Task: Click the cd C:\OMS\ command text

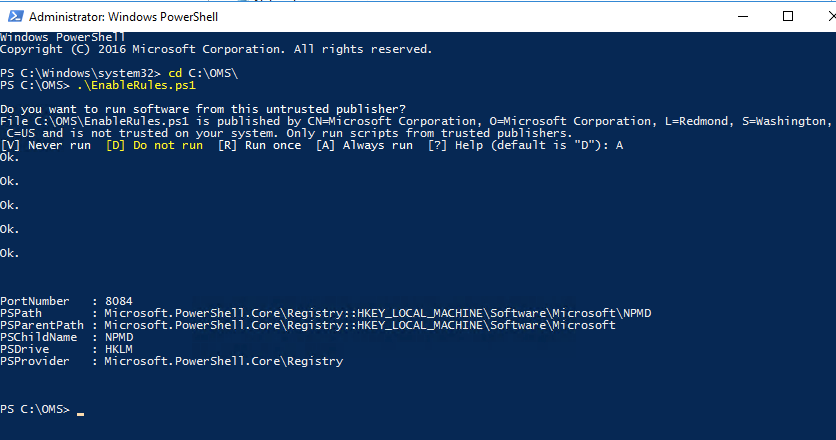Action: coord(203,73)
